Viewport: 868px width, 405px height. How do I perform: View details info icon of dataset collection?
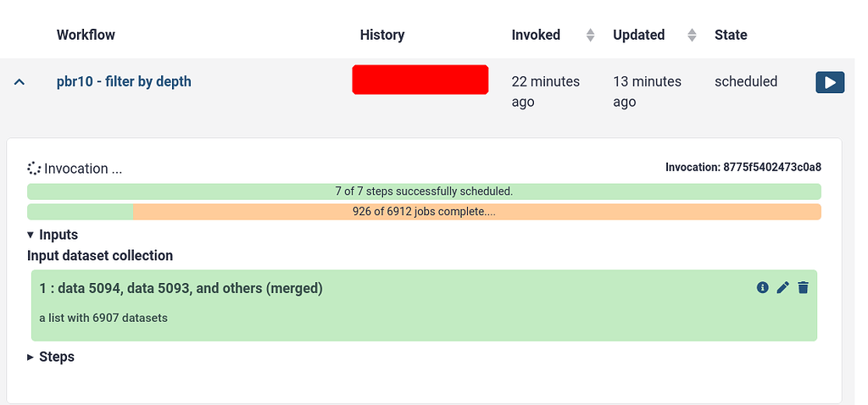pyautogui.click(x=762, y=287)
